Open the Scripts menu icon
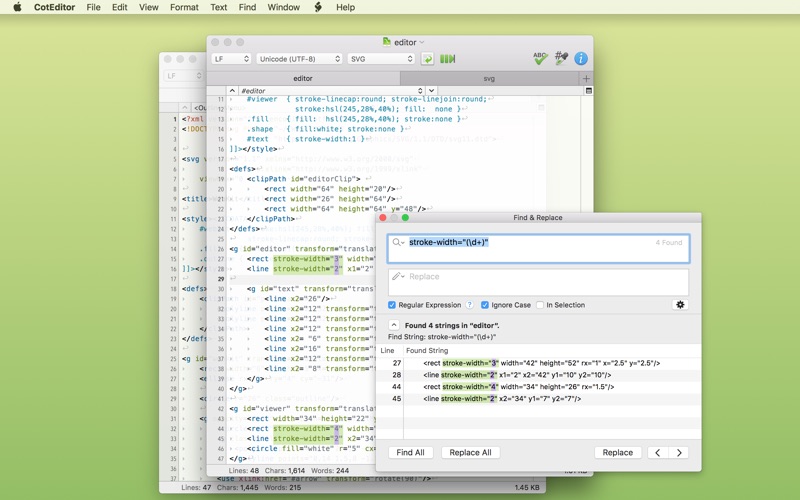 pos(318,7)
